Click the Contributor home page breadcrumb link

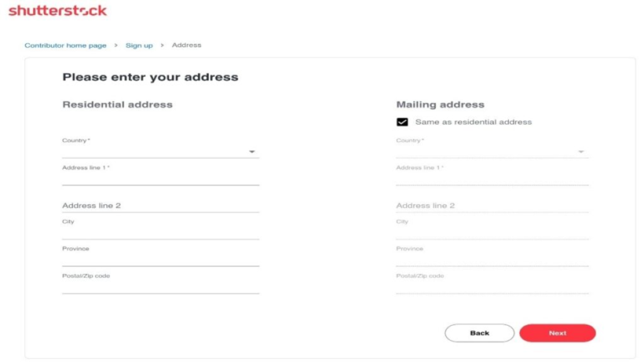(x=66, y=45)
